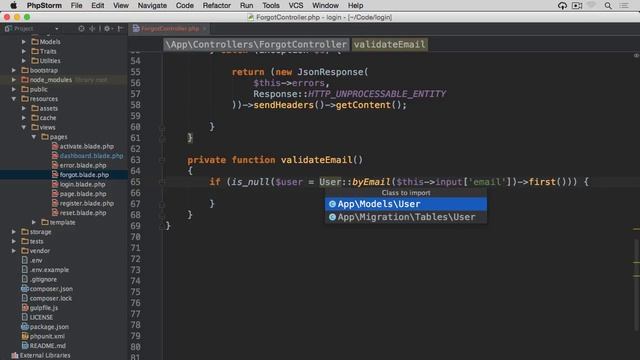The height and width of the screenshot is (360, 640).
Task: Open activate.blade.php file
Action: 87,146
